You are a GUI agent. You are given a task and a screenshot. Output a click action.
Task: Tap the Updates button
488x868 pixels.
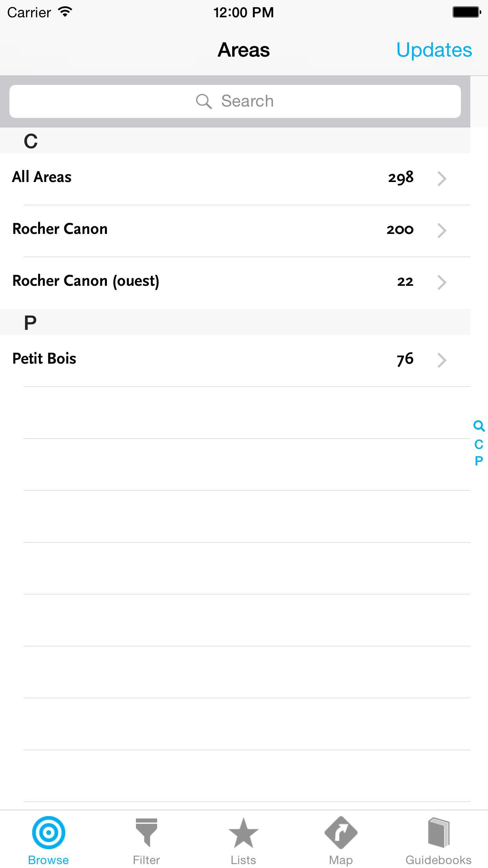point(434,50)
